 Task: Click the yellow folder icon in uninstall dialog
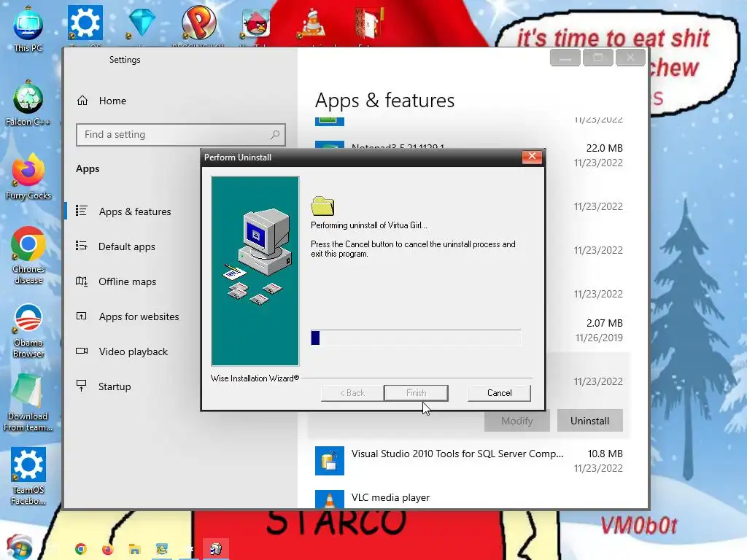(322, 206)
